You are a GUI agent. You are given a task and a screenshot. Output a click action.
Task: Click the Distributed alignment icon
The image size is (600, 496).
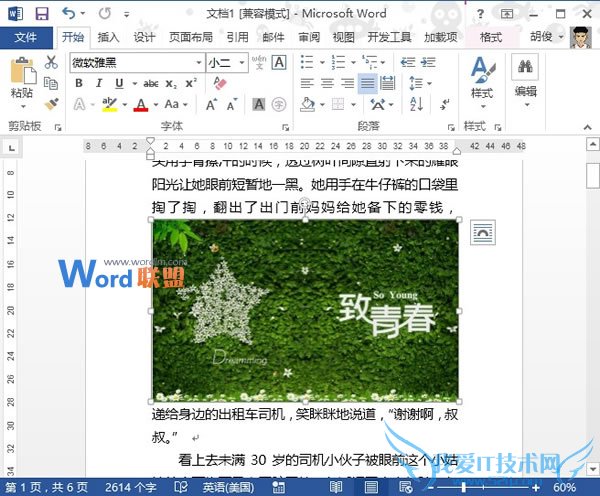click(388, 83)
